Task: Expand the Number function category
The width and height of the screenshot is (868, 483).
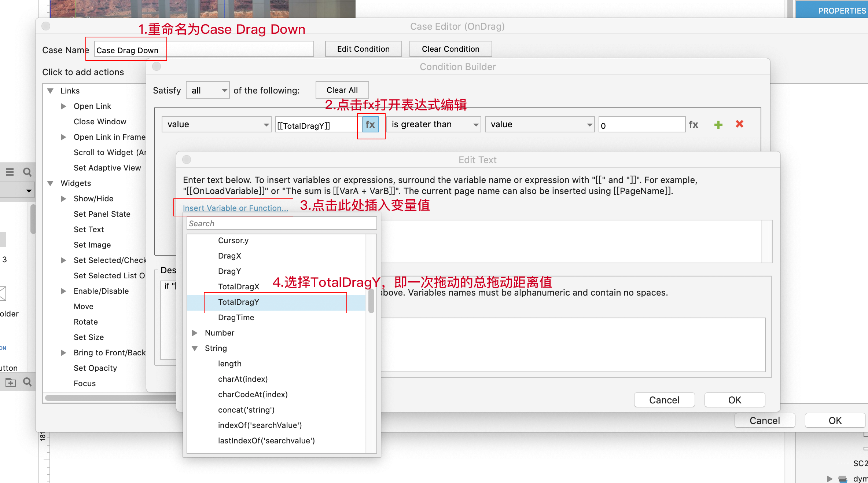Action: click(195, 333)
